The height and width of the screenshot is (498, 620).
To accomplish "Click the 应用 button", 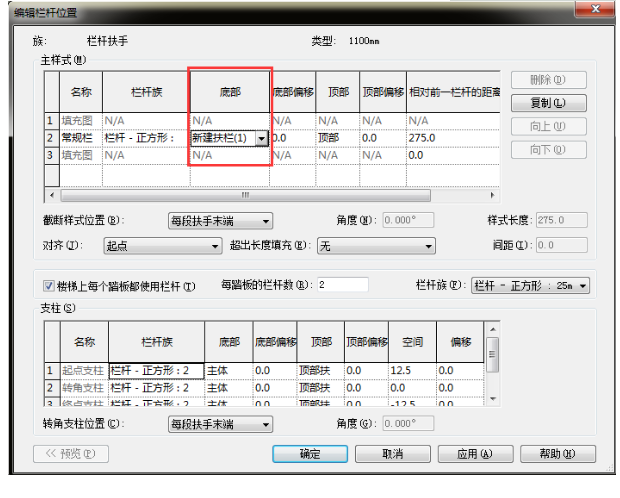I will [474, 454].
